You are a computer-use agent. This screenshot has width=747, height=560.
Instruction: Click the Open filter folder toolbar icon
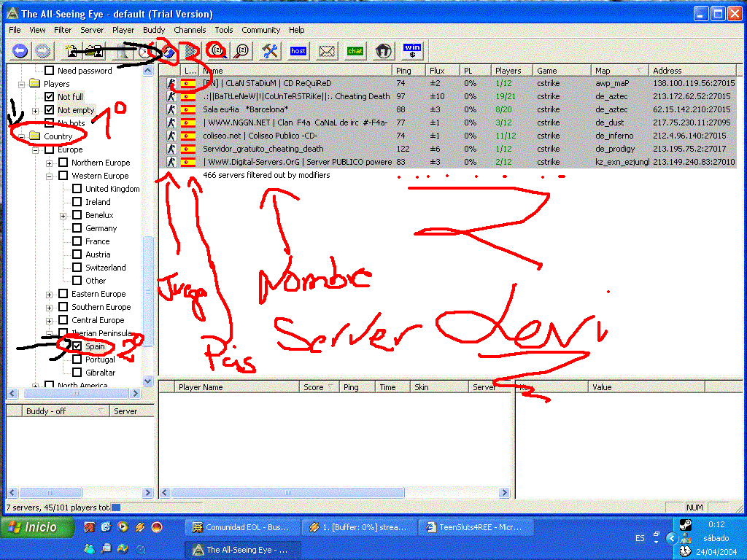coord(94,50)
